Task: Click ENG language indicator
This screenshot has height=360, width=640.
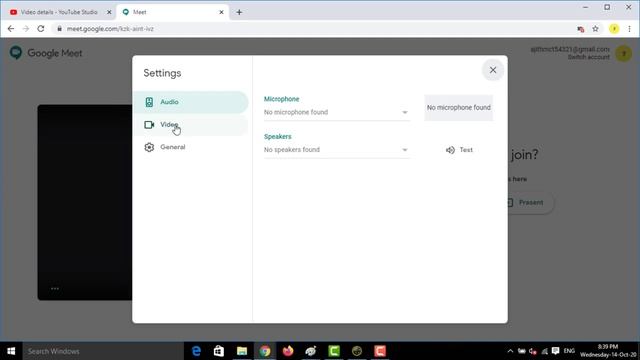Action: [569, 351]
